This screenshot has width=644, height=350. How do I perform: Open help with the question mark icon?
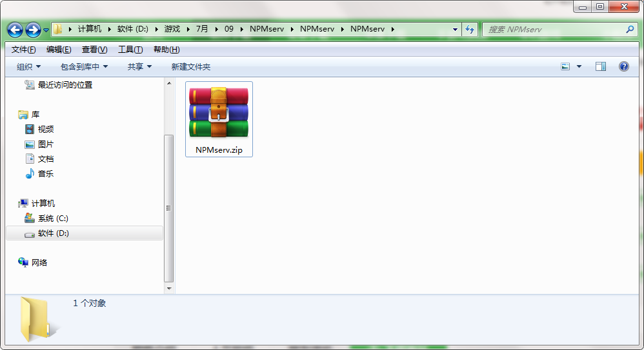(x=624, y=66)
